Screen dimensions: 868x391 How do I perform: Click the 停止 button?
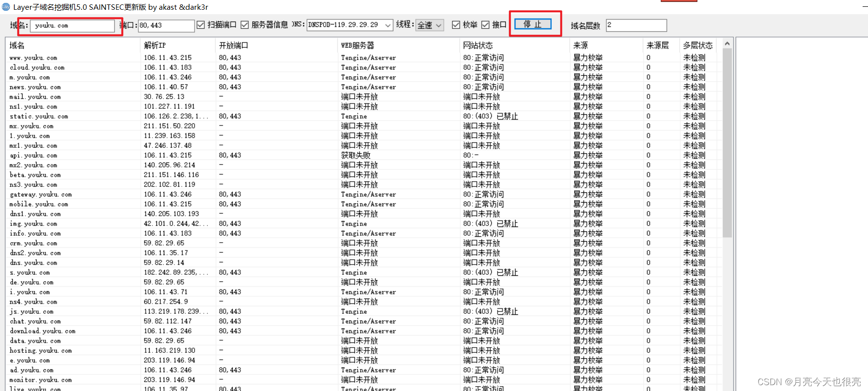click(533, 24)
